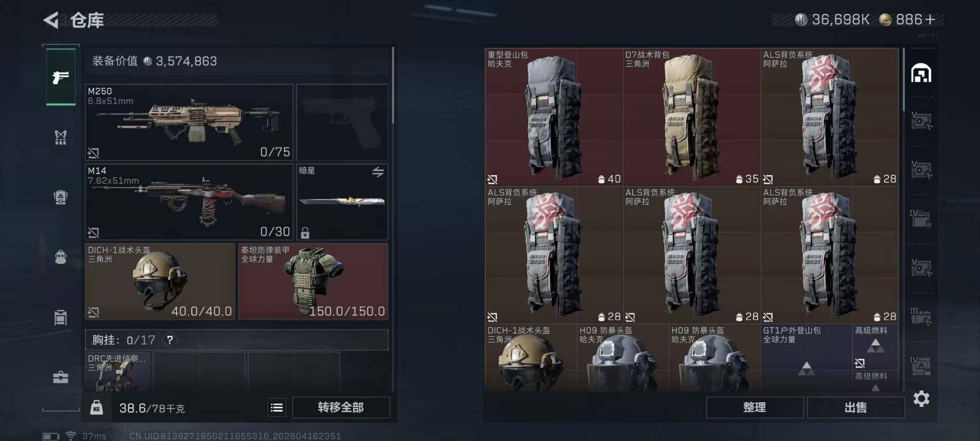
Task: Click 转移全部 to transfer all
Action: click(341, 407)
